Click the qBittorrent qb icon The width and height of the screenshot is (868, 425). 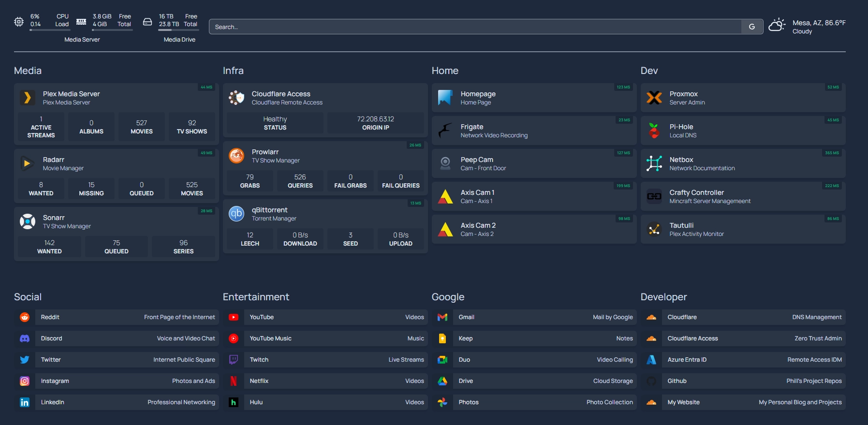(x=236, y=214)
